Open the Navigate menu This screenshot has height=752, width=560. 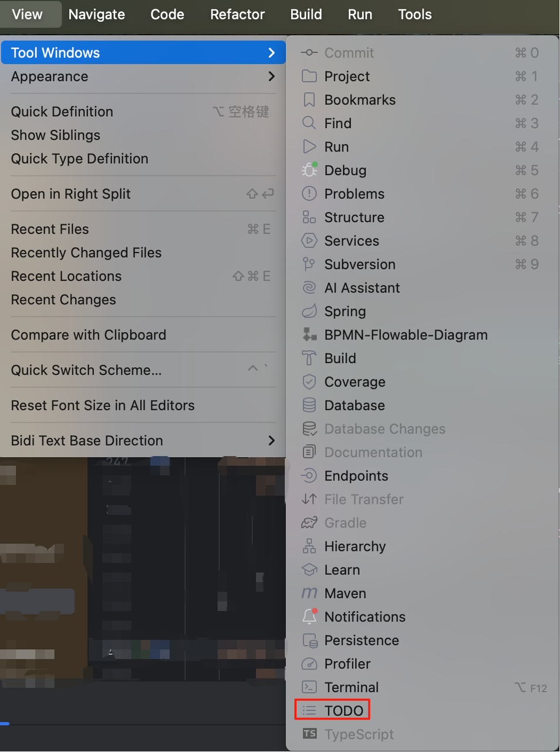(97, 15)
